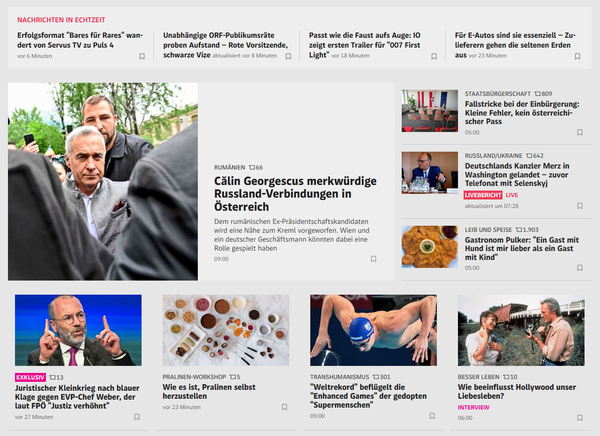This screenshot has height=436, width=600.
Task: Bookmark the E-Autos seltene Erden article
Action: [x=577, y=56]
